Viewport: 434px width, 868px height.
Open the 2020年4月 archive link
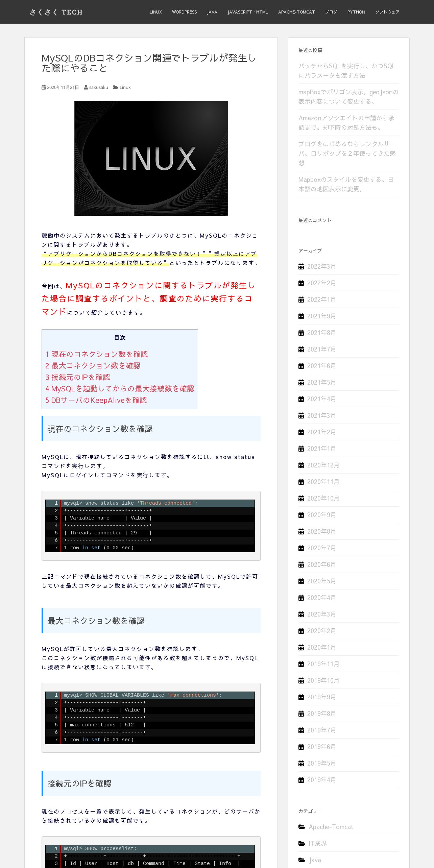pos(321,598)
